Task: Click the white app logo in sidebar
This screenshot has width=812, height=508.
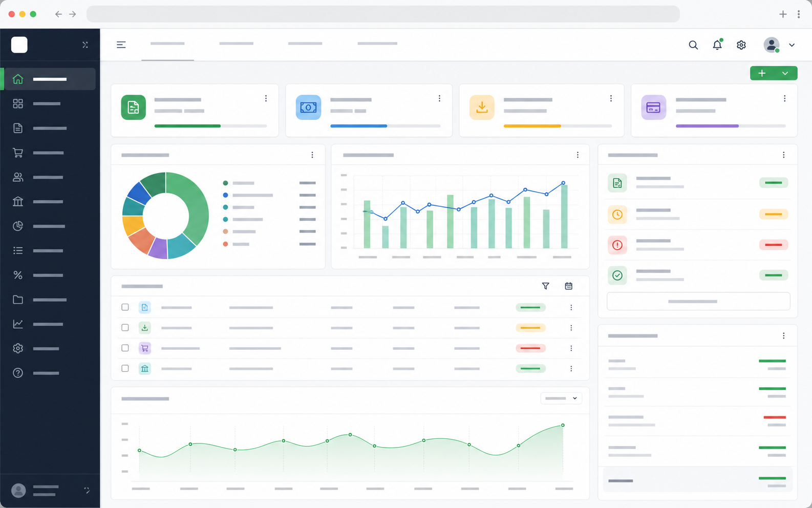Action: 19,45
